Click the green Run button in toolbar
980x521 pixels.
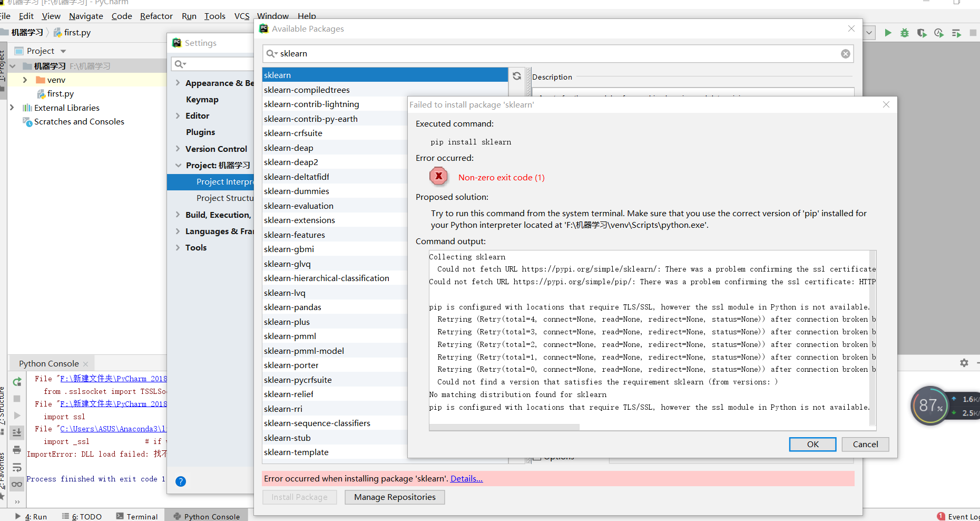pos(888,33)
